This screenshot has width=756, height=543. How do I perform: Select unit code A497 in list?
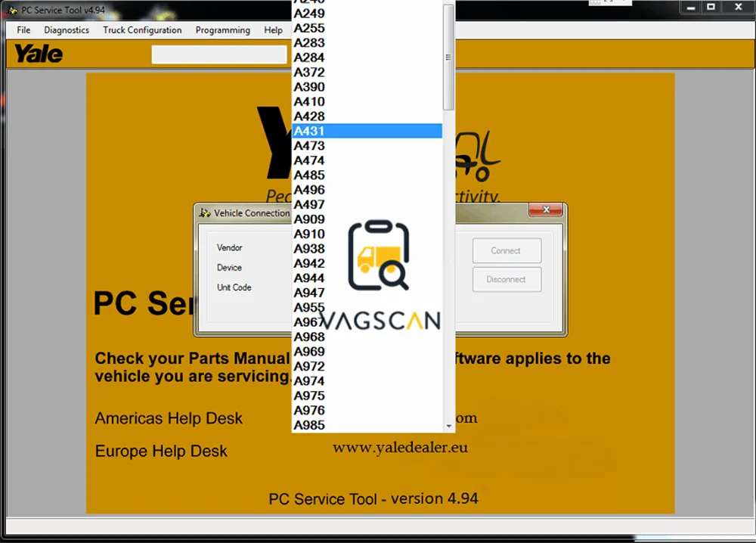coord(367,204)
